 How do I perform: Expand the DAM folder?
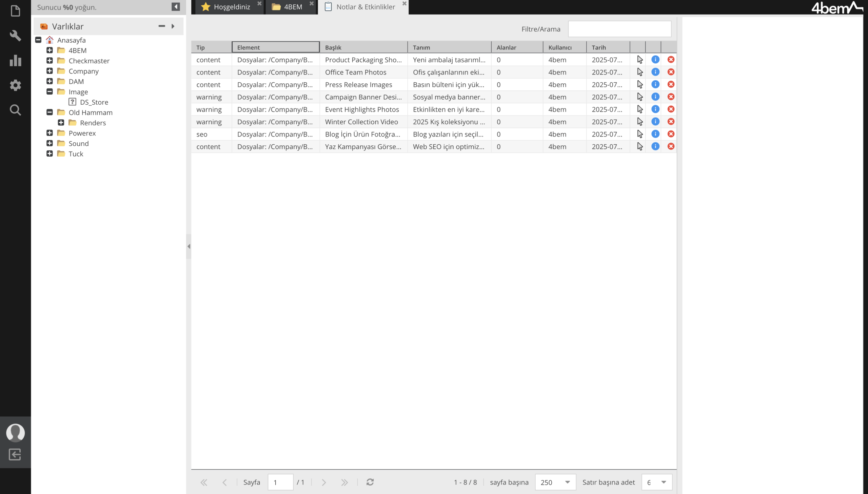coord(50,81)
